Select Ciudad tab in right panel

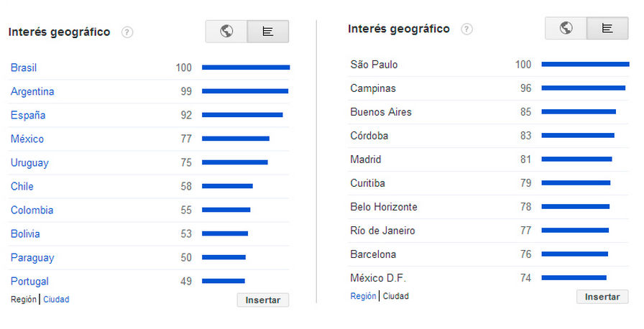coord(395,296)
